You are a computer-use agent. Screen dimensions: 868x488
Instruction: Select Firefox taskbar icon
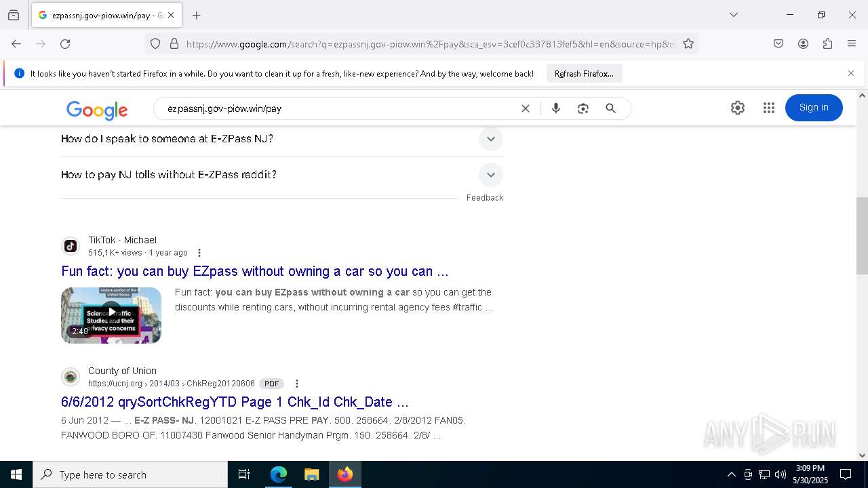click(344, 474)
